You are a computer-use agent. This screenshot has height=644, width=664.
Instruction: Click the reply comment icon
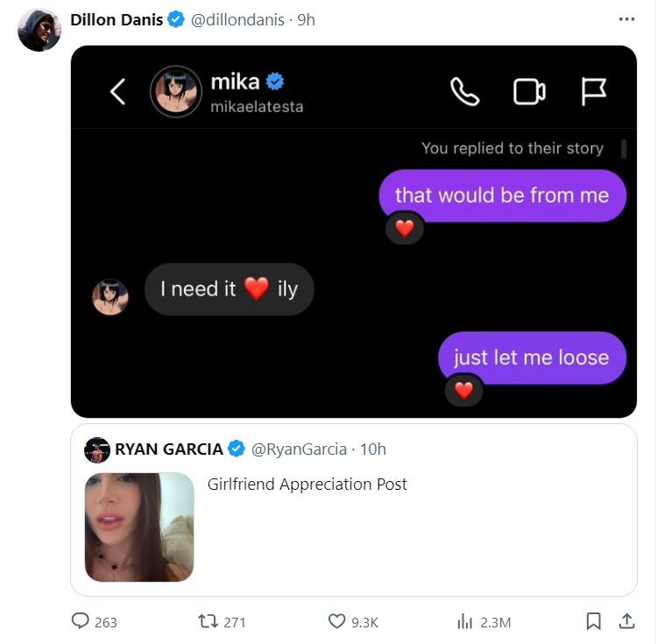coord(81,621)
